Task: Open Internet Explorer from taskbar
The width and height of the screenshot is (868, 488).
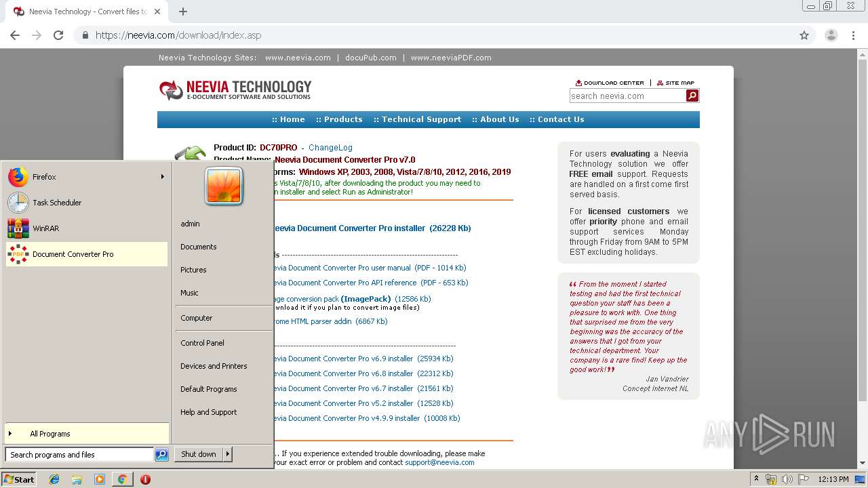Action: point(54,479)
